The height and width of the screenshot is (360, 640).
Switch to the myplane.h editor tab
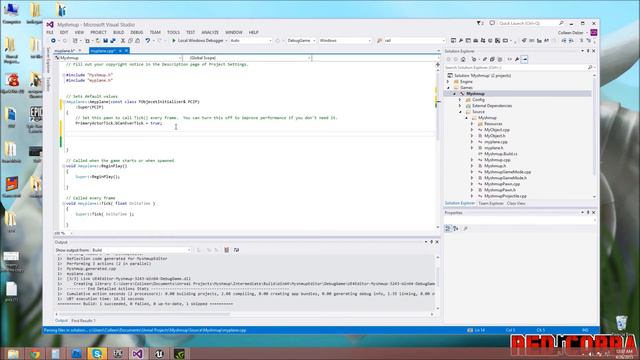pos(65,51)
